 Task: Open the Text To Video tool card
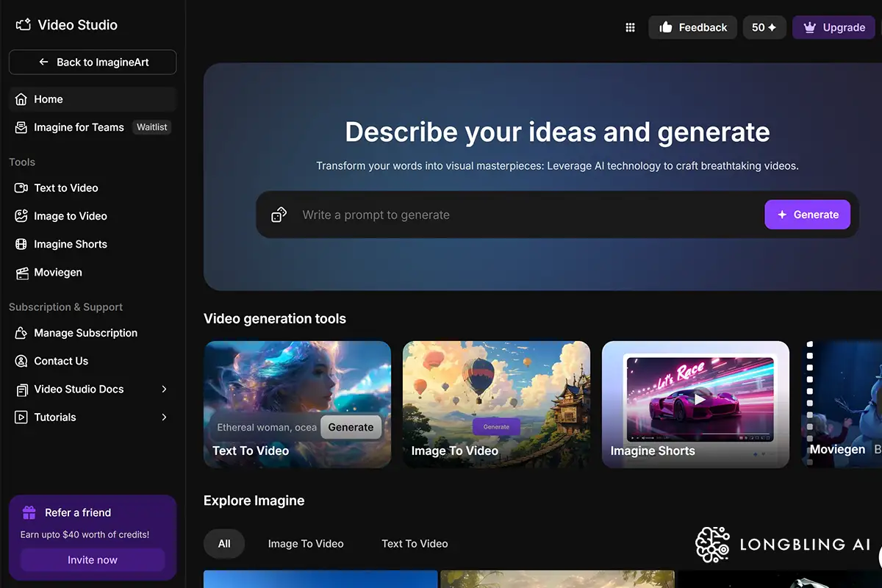click(298, 404)
